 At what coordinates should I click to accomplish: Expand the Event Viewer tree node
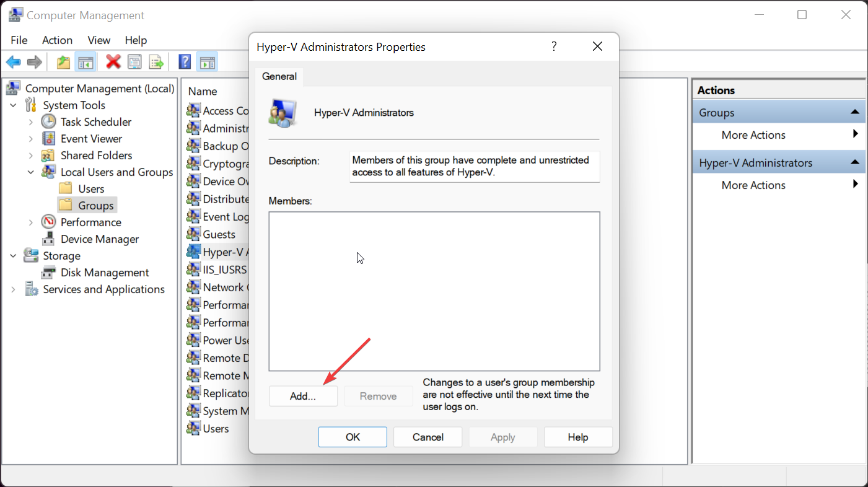[x=31, y=139]
